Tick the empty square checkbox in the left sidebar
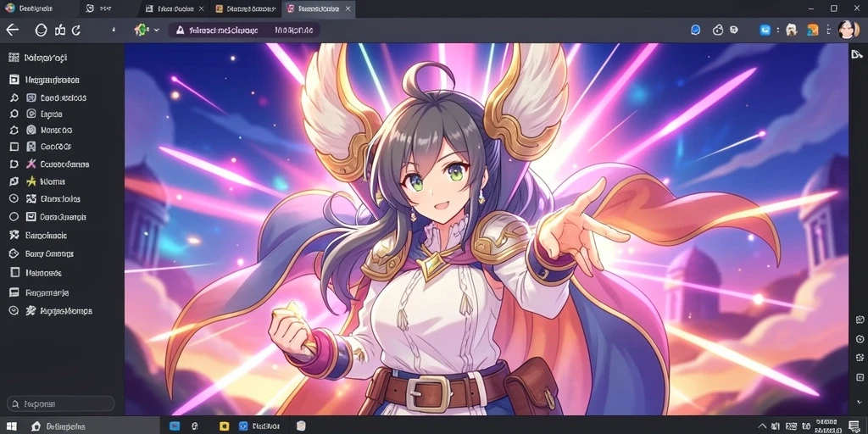This screenshot has width=868, height=434. tap(14, 147)
